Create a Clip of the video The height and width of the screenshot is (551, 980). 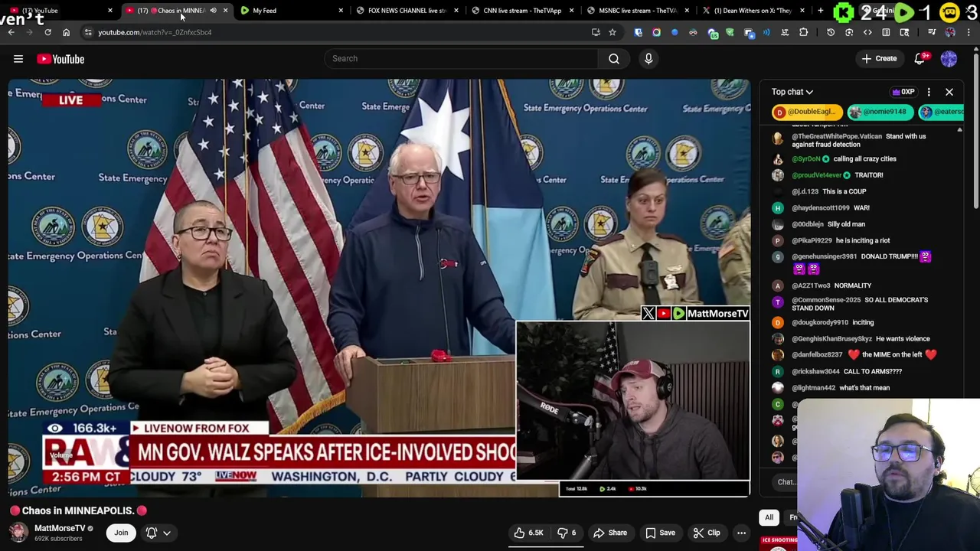coord(706,533)
